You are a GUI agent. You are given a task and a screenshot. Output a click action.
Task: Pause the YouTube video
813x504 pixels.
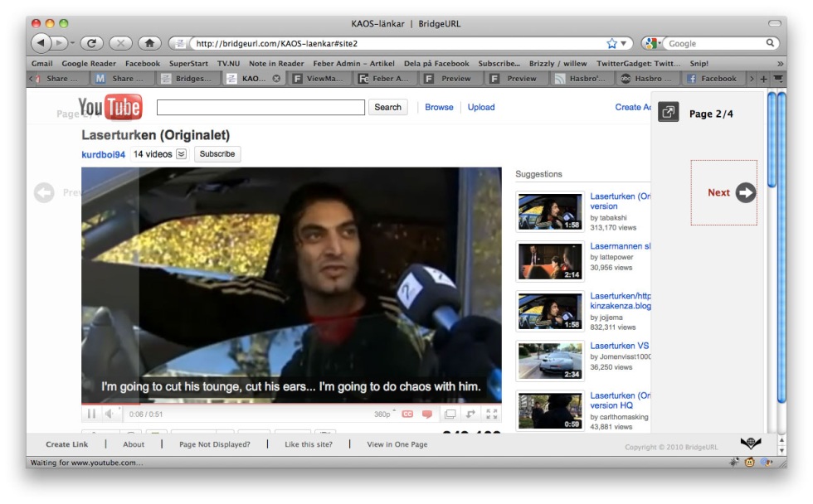91,414
